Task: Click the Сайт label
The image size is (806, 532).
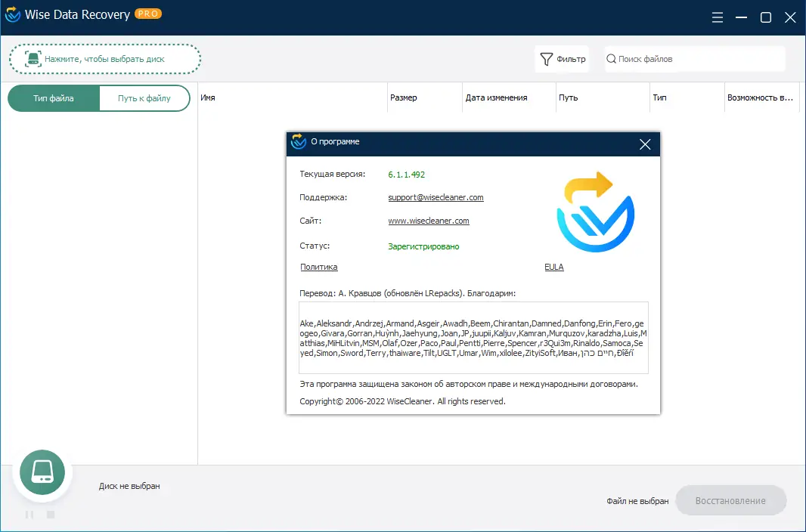Action: coord(311,221)
